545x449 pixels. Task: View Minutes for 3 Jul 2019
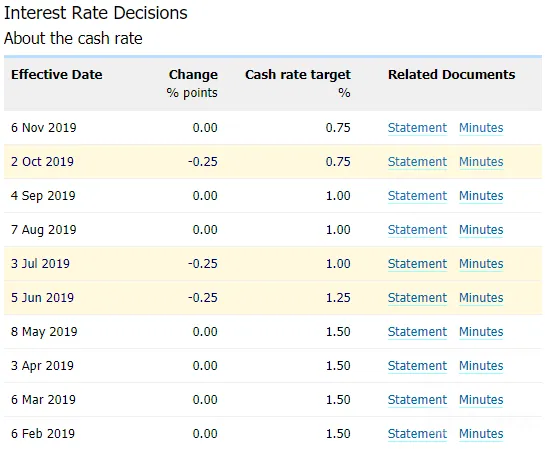pos(481,264)
